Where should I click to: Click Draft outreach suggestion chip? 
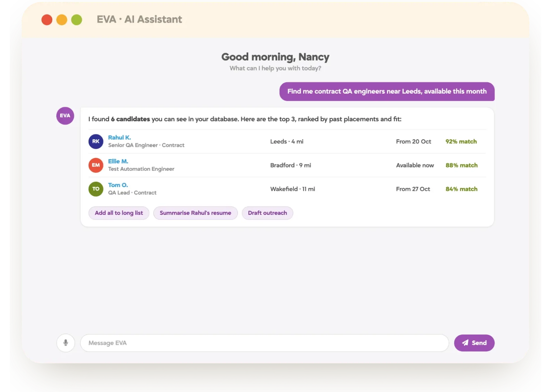[267, 213]
